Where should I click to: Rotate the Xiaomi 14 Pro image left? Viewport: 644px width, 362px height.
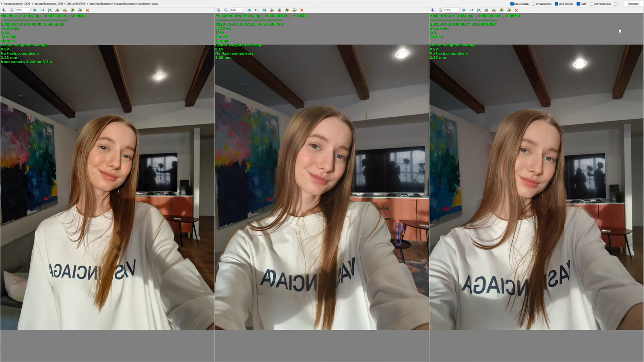point(486,10)
